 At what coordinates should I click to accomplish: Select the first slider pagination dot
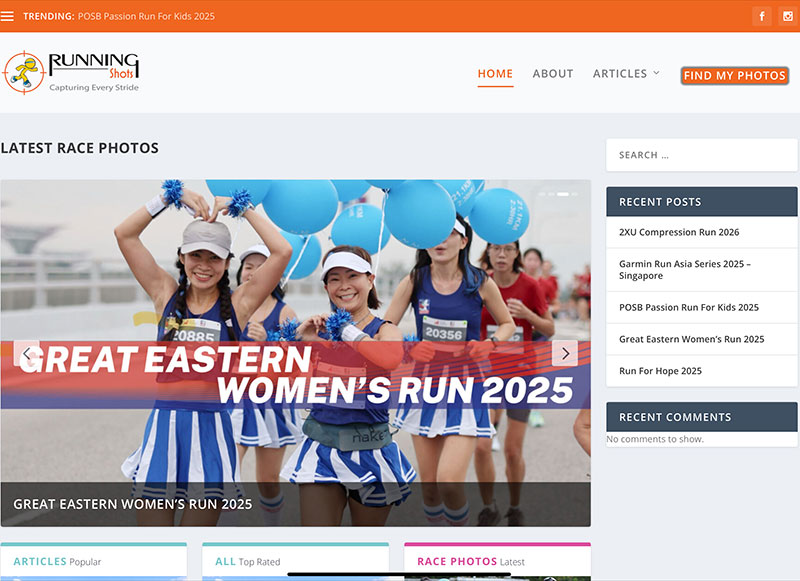pyautogui.click(x=541, y=193)
